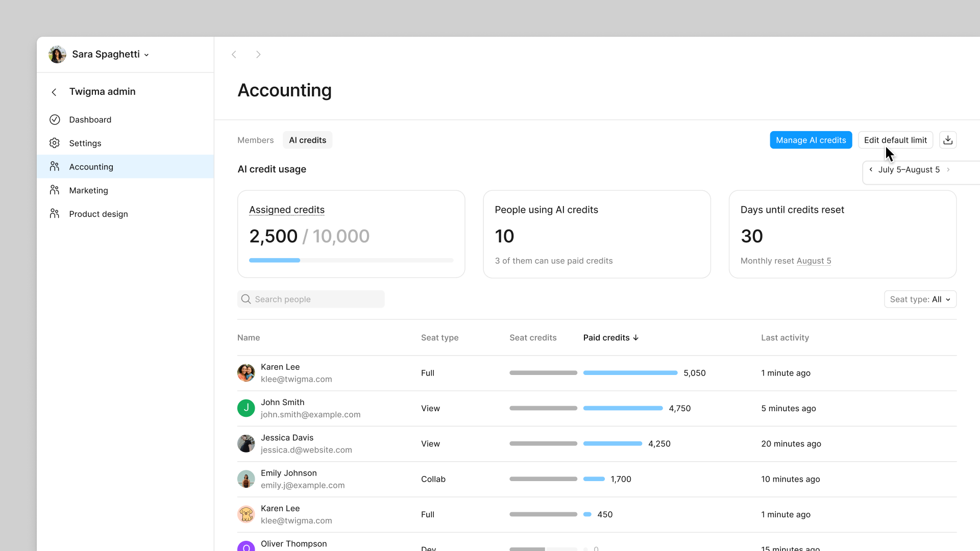Click the Seat credits column header
This screenshot has width=980, height=551.
533,338
